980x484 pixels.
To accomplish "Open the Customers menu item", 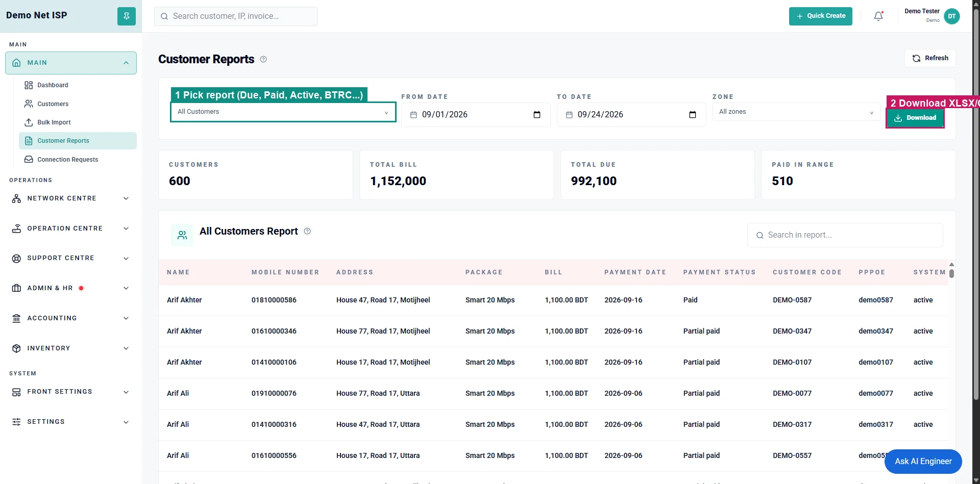I will 78,104.
